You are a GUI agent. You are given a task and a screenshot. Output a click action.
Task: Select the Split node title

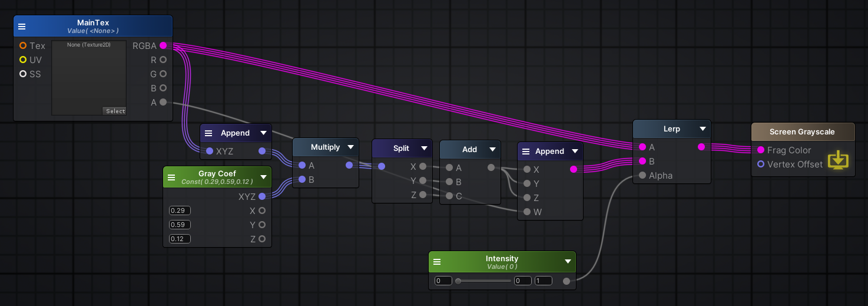(x=401, y=149)
